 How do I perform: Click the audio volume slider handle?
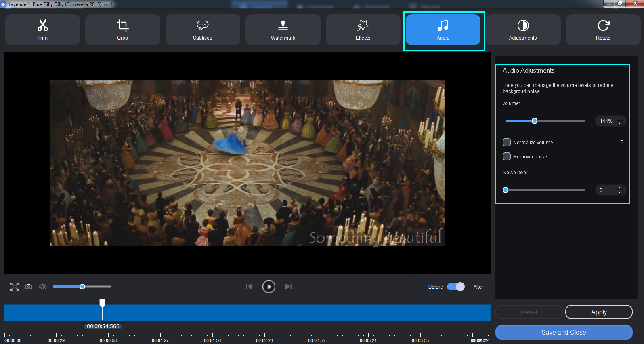pyautogui.click(x=535, y=121)
